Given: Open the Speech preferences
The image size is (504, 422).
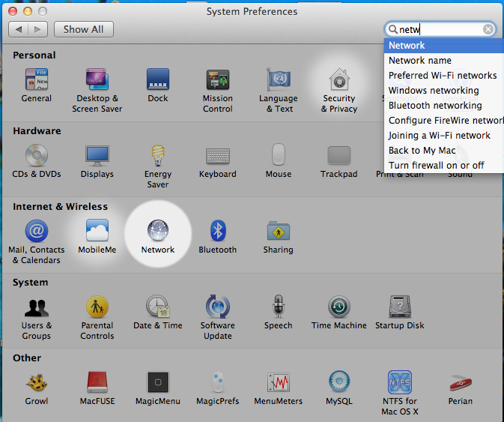Looking at the screenshot, I should (279, 312).
